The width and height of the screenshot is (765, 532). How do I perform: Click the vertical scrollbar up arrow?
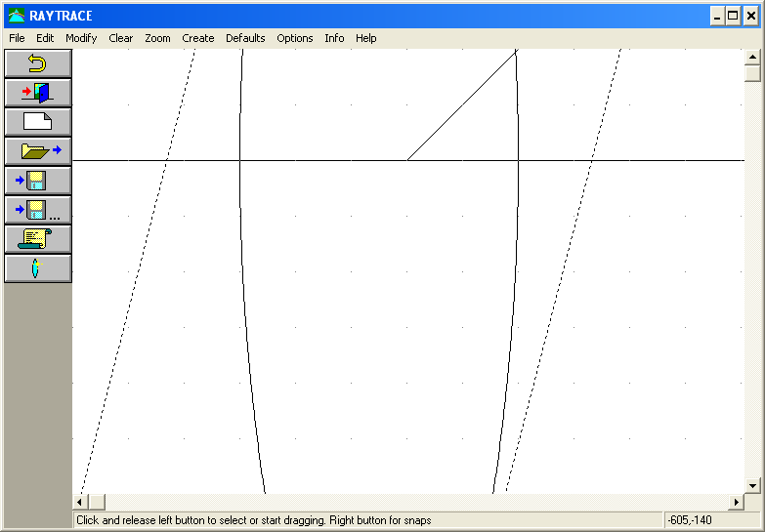[x=752, y=57]
